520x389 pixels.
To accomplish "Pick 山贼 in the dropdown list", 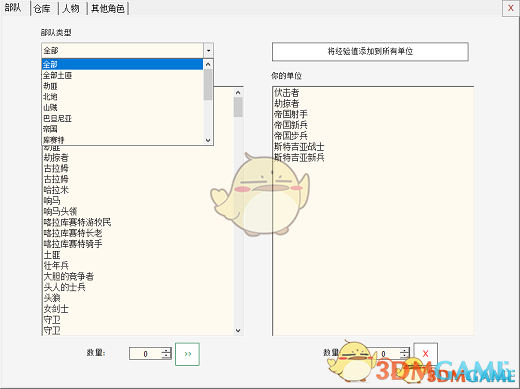I will tap(122, 107).
